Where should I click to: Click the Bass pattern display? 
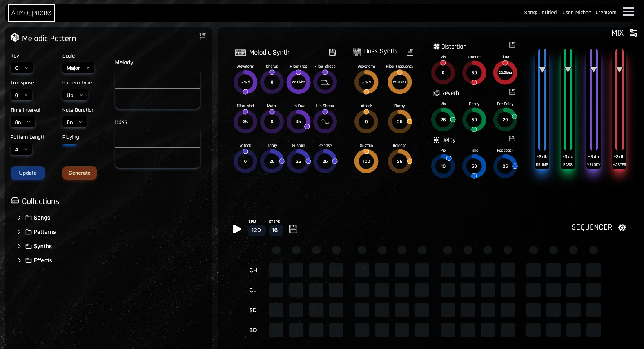(x=158, y=147)
